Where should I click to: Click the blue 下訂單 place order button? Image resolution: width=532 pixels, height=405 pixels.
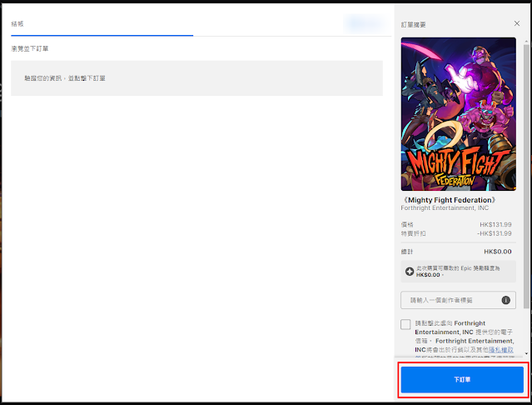[x=462, y=379]
